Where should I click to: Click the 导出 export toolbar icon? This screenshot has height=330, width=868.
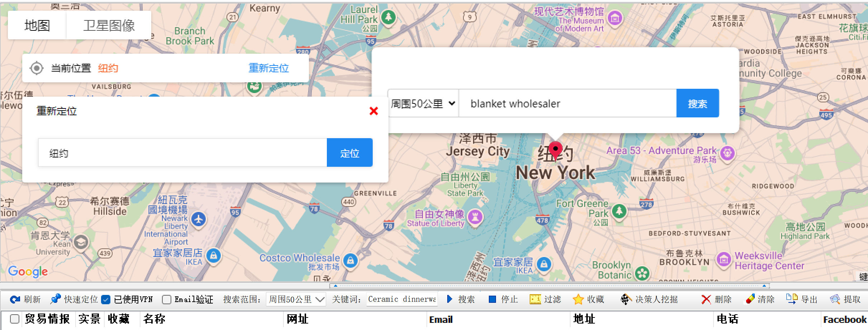point(791,299)
